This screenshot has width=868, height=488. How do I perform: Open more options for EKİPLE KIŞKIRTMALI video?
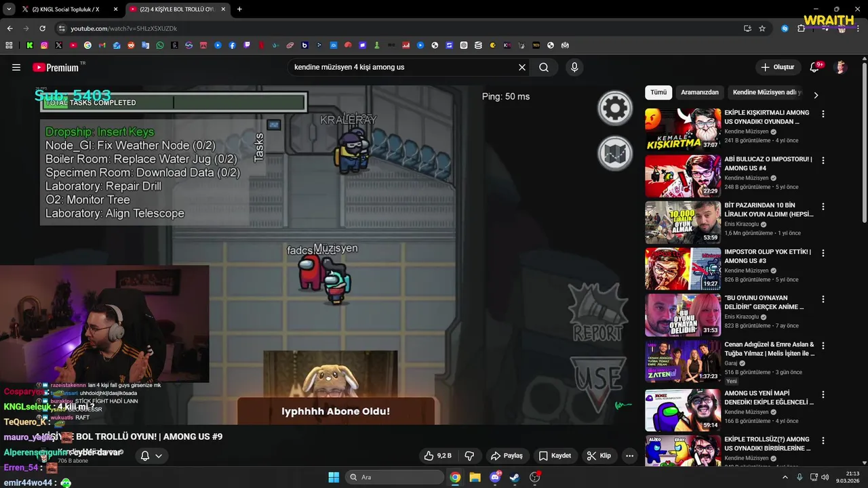(x=823, y=115)
